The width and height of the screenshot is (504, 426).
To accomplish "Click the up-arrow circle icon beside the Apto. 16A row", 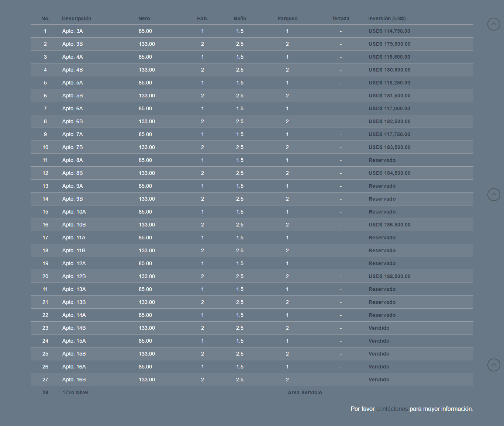I will pyautogui.click(x=494, y=365).
